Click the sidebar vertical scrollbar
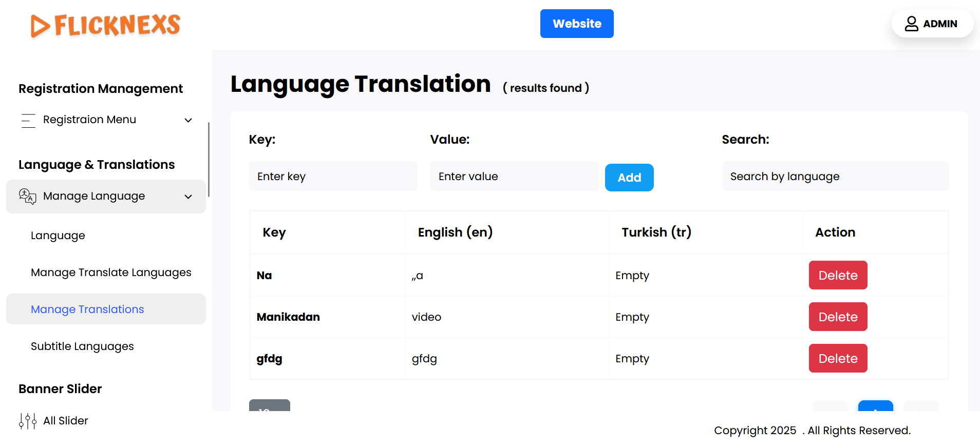980x448 pixels. tap(209, 159)
